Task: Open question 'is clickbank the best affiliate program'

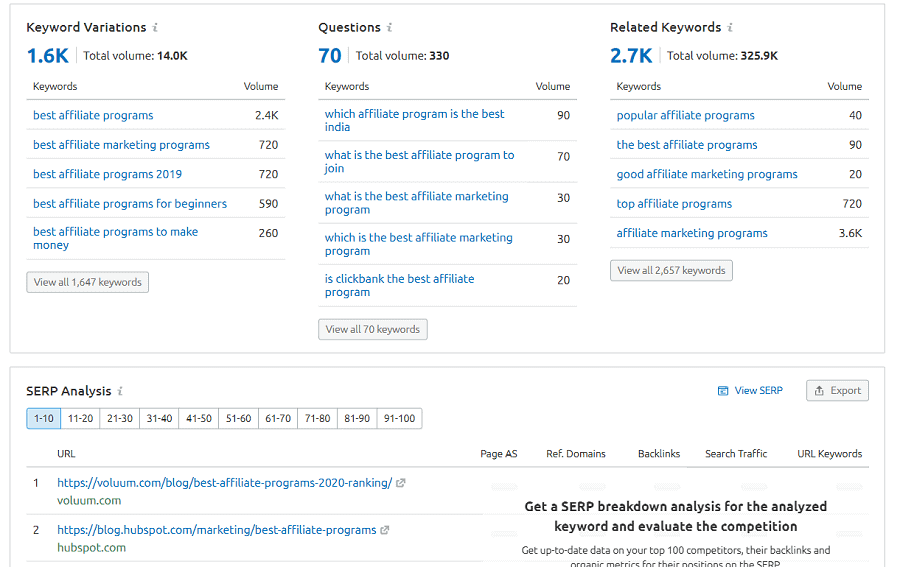Action: click(399, 285)
